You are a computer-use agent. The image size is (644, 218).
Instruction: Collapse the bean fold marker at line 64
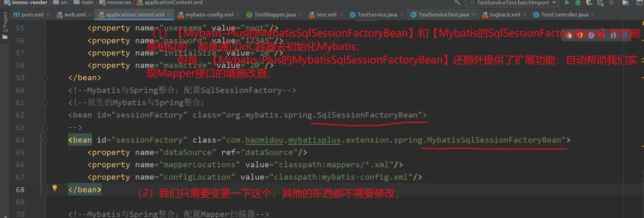point(45,140)
